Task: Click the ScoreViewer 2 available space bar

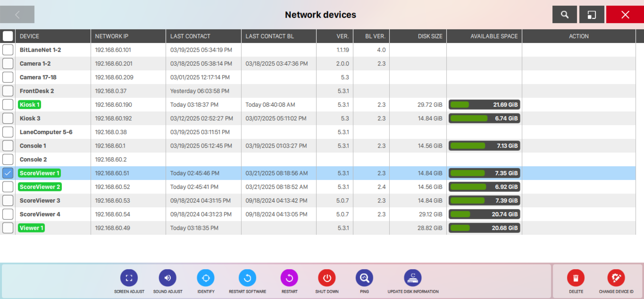Action: [484, 187]
